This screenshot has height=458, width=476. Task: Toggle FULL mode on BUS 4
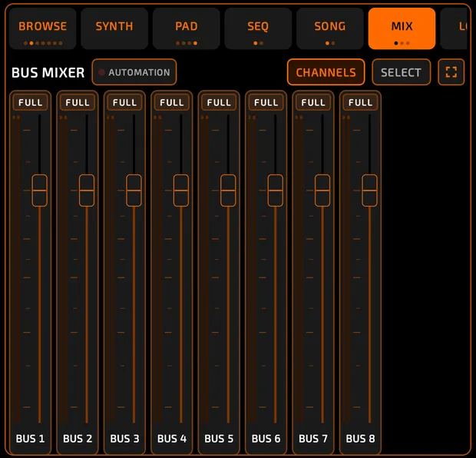click(172, 102)
